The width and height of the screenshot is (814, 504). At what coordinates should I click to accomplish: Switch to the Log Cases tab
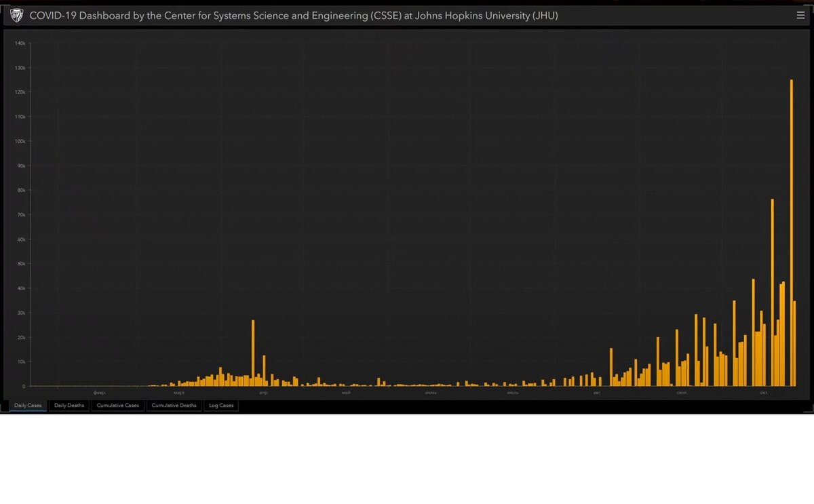(221, 406)
